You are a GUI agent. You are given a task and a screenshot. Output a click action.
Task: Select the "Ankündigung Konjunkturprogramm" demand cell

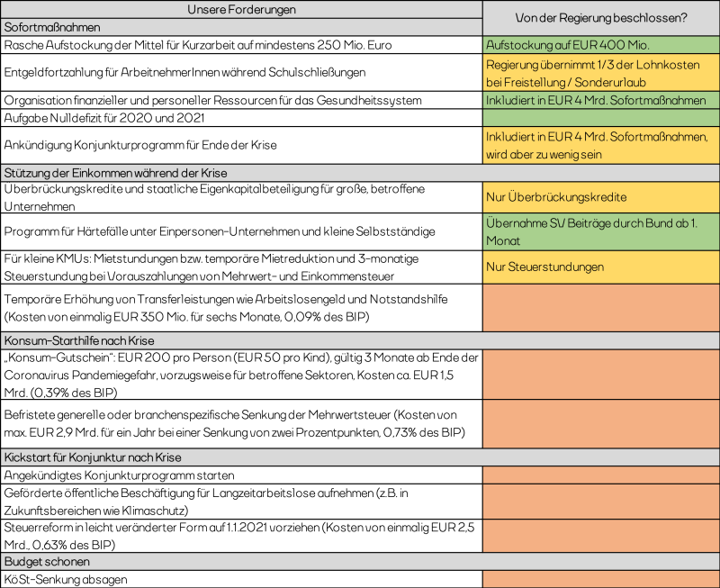[x=241, y=145]
